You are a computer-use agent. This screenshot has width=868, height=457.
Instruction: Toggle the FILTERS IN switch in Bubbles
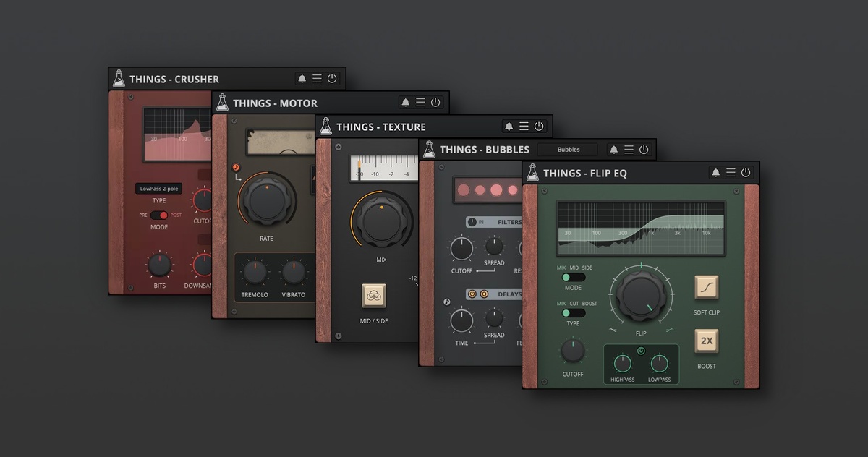pos(472,222)
